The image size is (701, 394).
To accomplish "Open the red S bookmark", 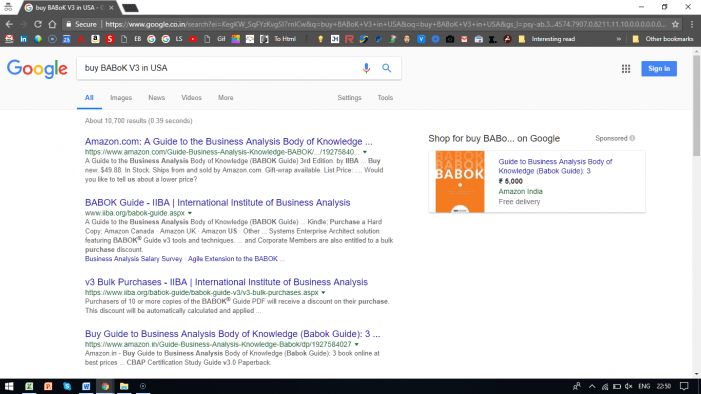I will point(110,39).
